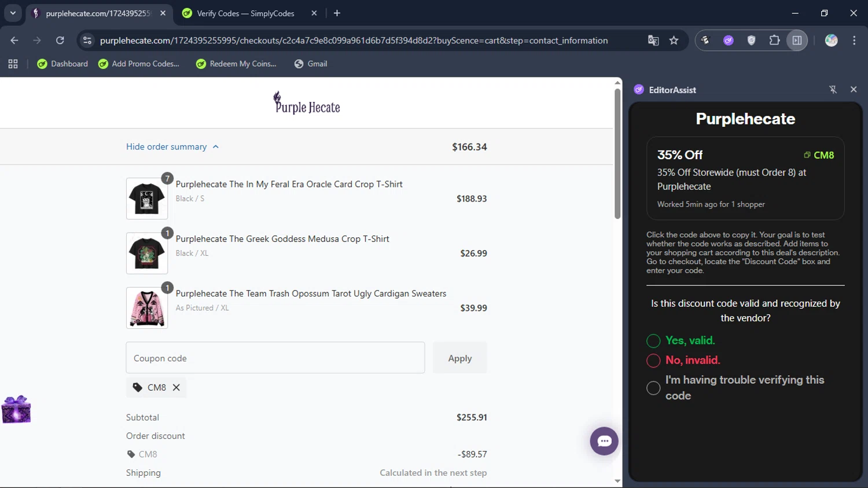Go forward to the next page
The width and height of the screenshot is (868, 488).
[37, 41]
